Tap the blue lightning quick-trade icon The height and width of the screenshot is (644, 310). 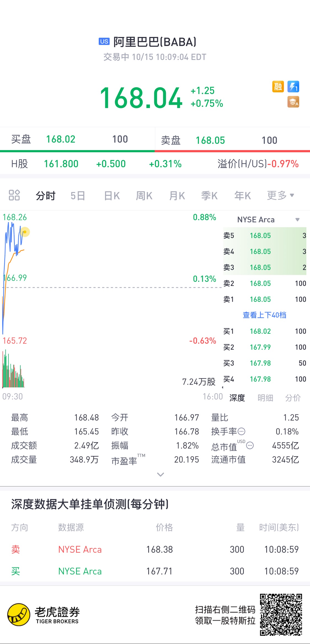(x=293, y=87)
